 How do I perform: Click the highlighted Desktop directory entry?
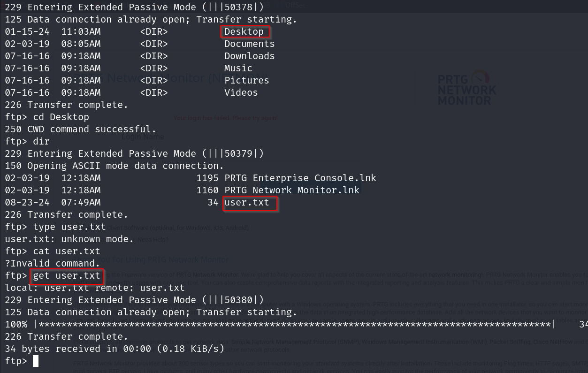[x=244, y=31]
